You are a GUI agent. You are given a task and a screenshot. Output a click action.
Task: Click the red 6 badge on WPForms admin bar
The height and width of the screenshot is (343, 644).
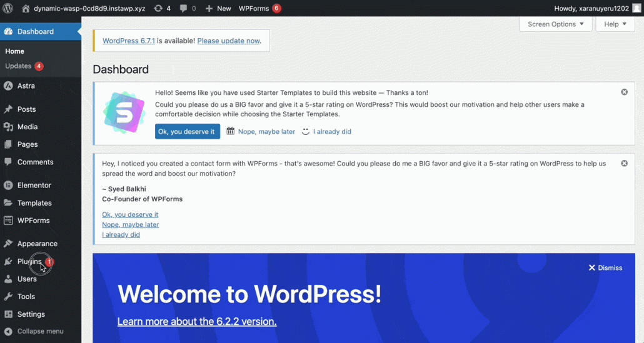coord(277,8)
